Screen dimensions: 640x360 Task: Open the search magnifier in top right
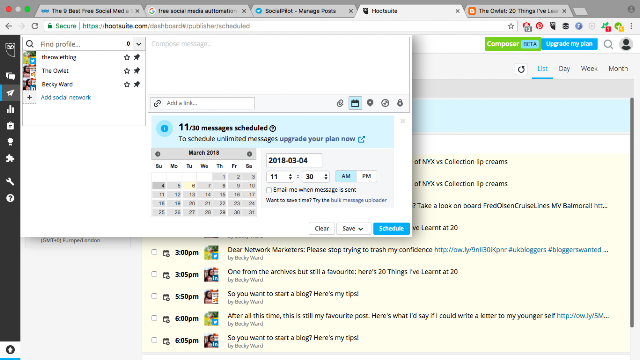point(608,44)
